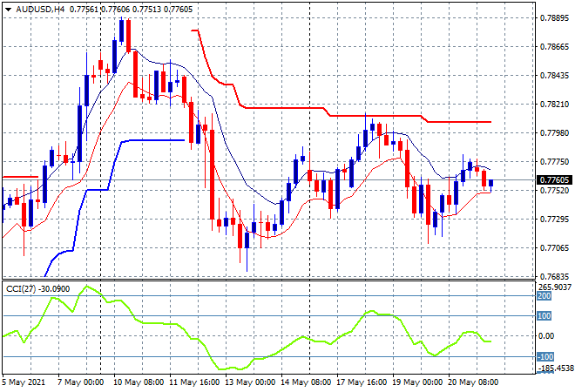The width and height of the screenshot is (575, 392).
Task: Click the 265.9037 CCI maximum label
Action: click(x=551, y=287)
